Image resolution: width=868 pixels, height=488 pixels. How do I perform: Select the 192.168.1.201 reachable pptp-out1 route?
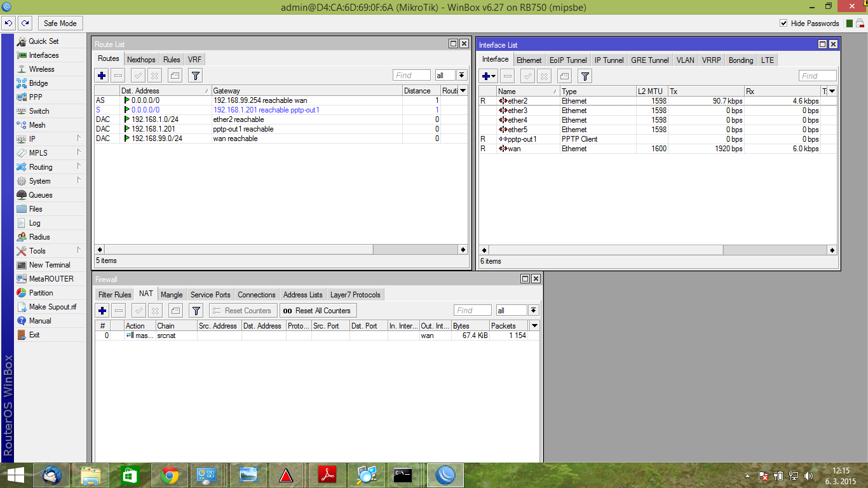(x=281, y=110)
